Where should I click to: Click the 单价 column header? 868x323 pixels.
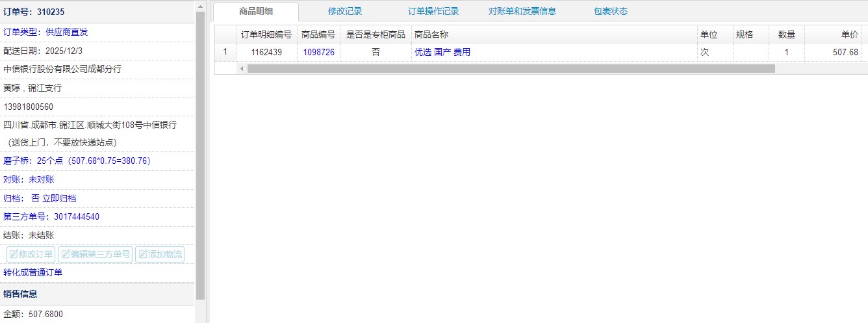(x=849, y=34)
